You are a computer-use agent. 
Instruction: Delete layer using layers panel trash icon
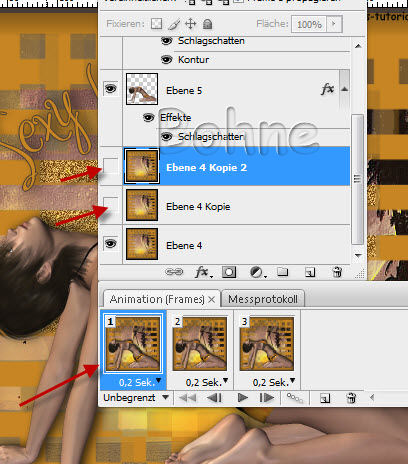point(337,272)
